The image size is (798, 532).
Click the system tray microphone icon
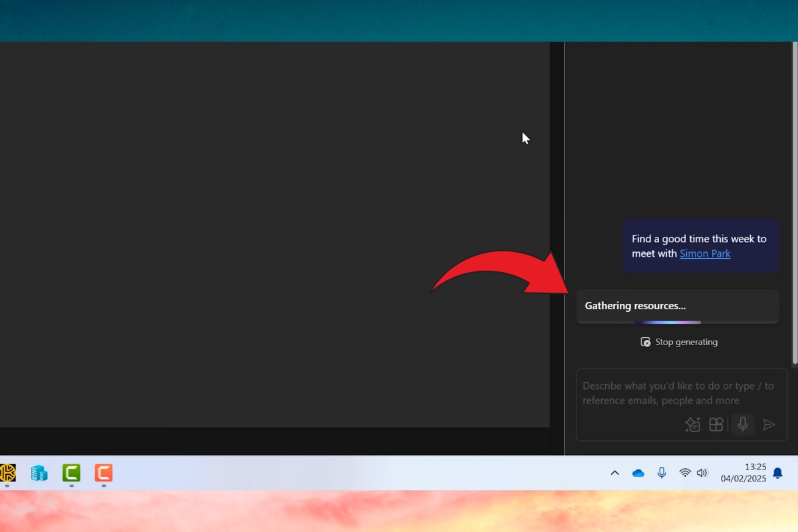pos(662,473)
